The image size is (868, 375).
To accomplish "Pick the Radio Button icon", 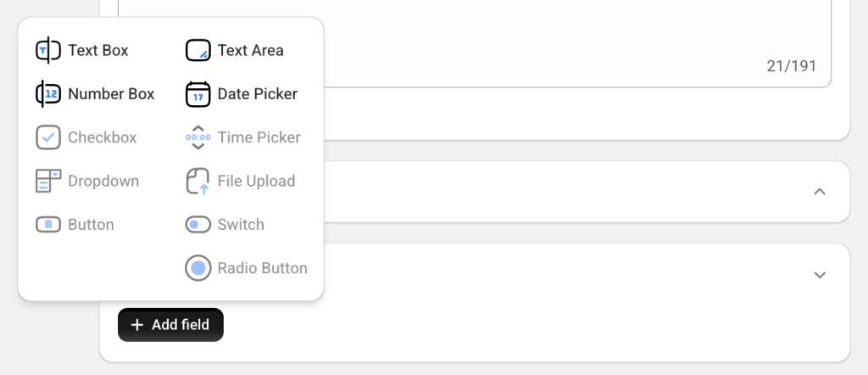I will (198, 268).
